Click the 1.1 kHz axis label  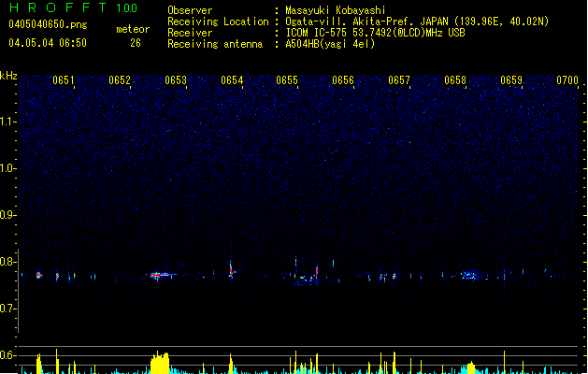[7, 122]
